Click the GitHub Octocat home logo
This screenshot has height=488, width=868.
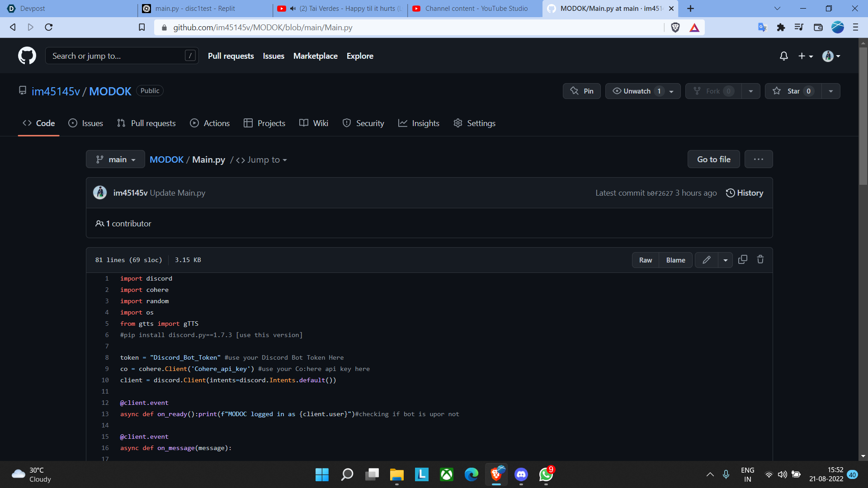[27, 56]
